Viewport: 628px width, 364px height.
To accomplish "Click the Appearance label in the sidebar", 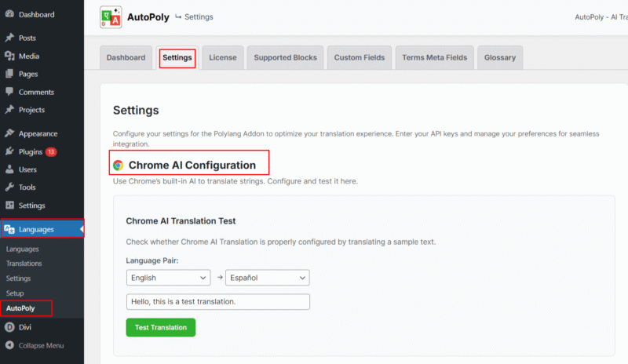I will click(x=38, y=133).
